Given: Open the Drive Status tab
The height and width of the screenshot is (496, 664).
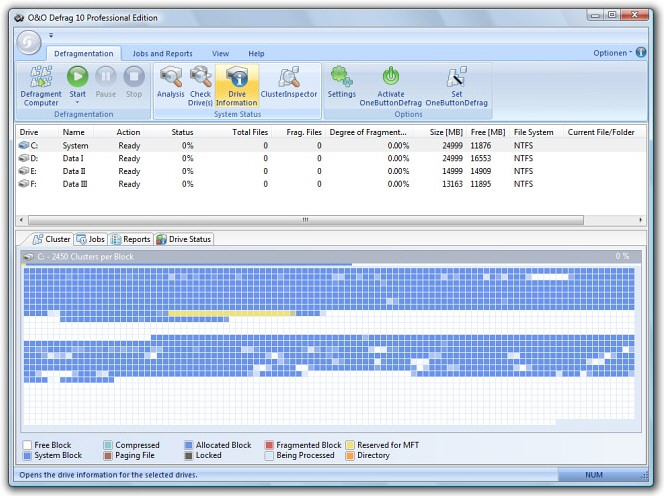Looking at the screenshot, I should pyautogui.click(x=184, y=239).
